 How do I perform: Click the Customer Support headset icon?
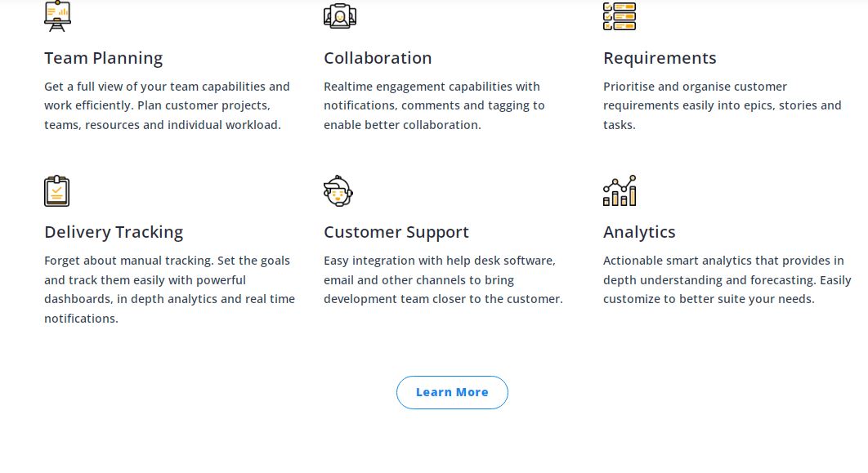click(338, 191)
